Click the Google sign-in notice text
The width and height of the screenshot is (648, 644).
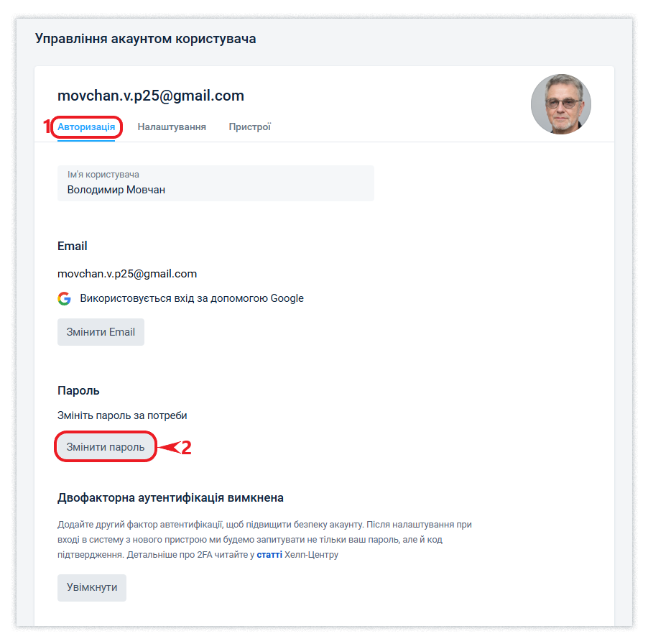(192, 298)
